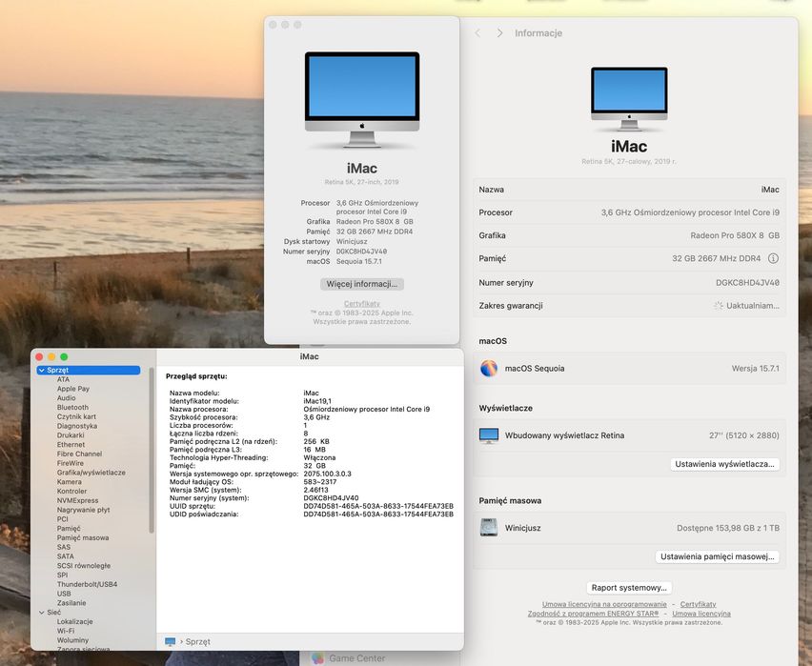Select Thunderbolt/USB4 in sidebar
Viewport: 812px width, 666px height.
pos(87,585)
